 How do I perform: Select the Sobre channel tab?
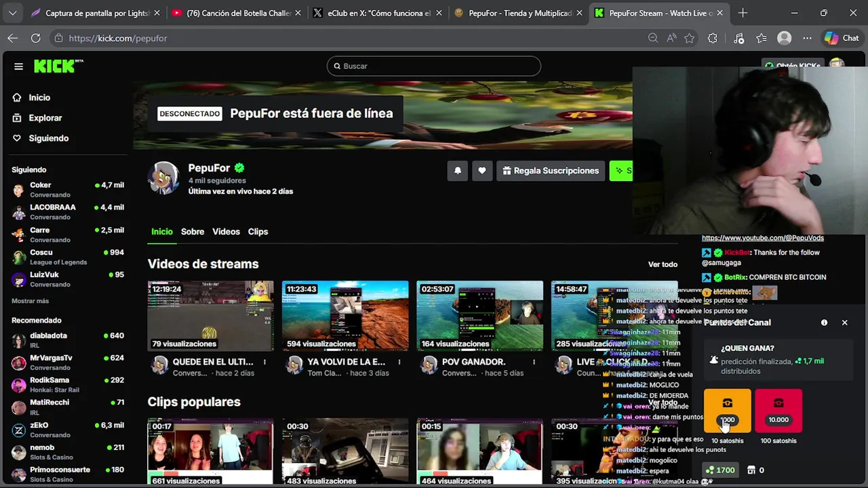pyautogui.click(x=193, y=232)
